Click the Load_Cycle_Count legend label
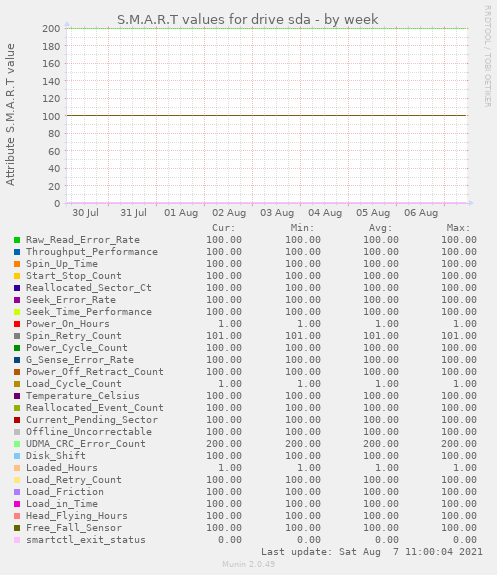This screenshot has width=497, height=575. pyautogui.click(x=73, y=384)
